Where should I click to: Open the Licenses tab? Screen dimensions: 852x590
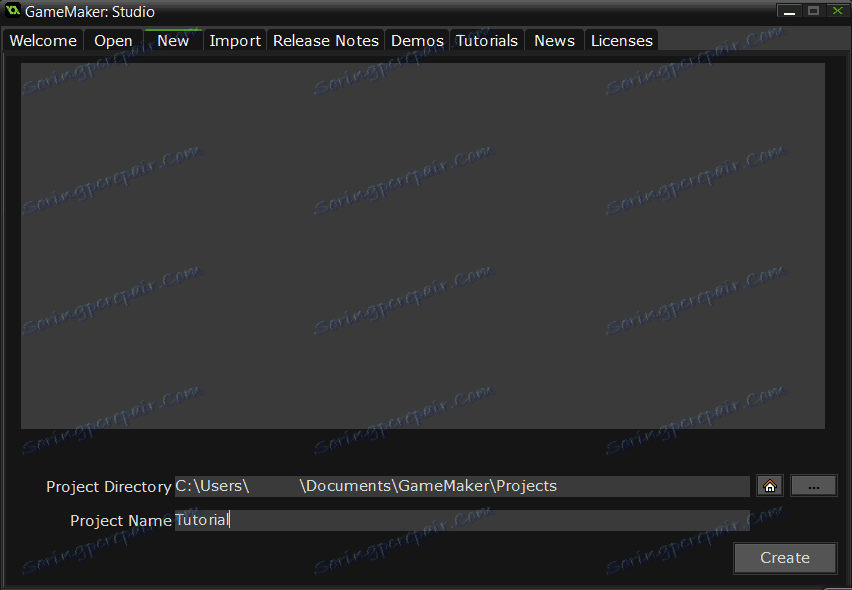point(621,41)
